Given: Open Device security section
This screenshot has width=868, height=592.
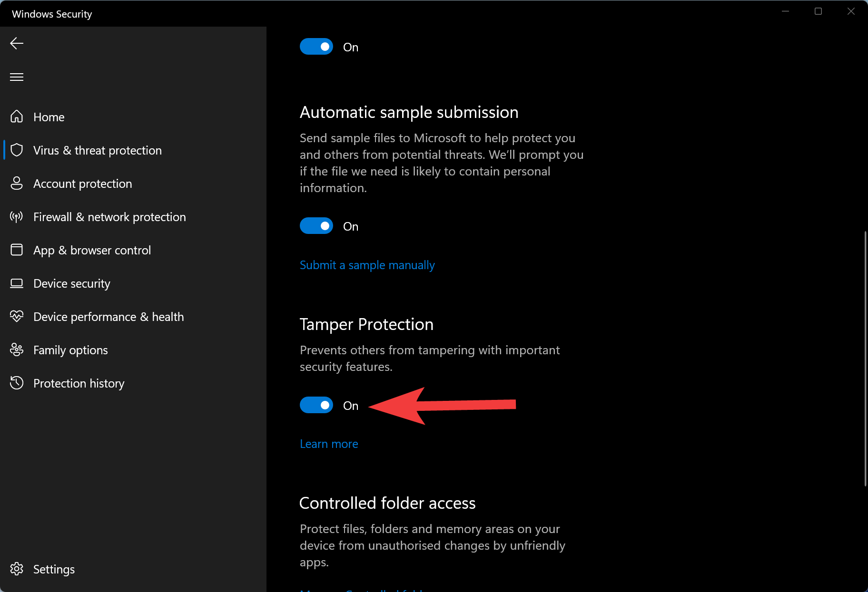Looking at the screenshot, I should (133, 283).
